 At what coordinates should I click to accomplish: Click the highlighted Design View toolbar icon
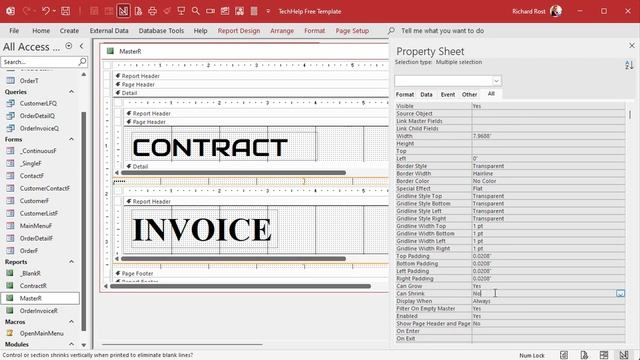pyautogui.click(x=123, y=11)
